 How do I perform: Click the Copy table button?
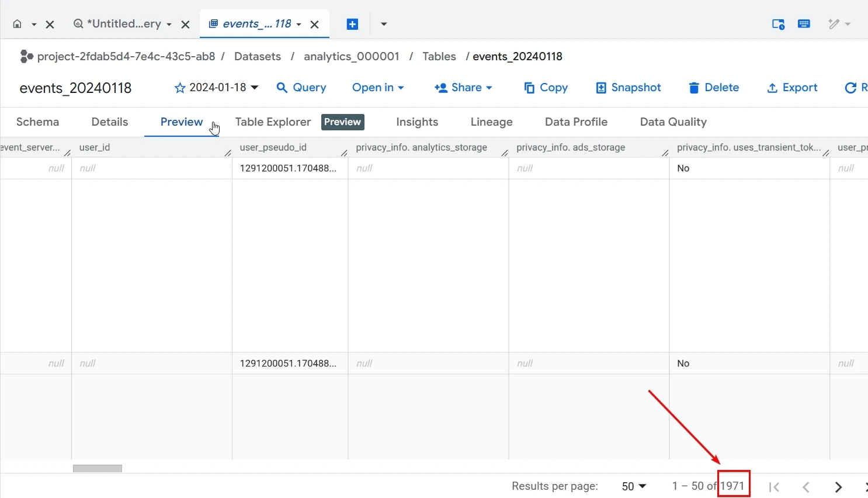click(x=546, y=88)
